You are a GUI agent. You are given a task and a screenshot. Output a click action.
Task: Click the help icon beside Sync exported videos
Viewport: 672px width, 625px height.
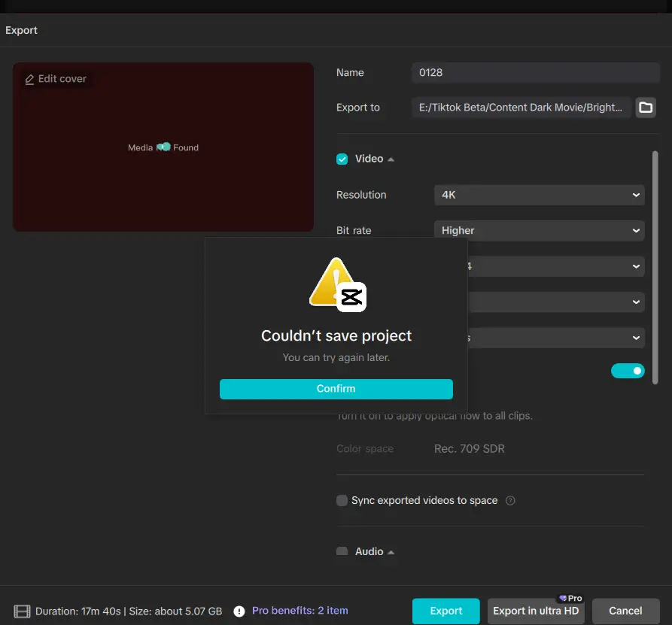(x=510, y=501)
